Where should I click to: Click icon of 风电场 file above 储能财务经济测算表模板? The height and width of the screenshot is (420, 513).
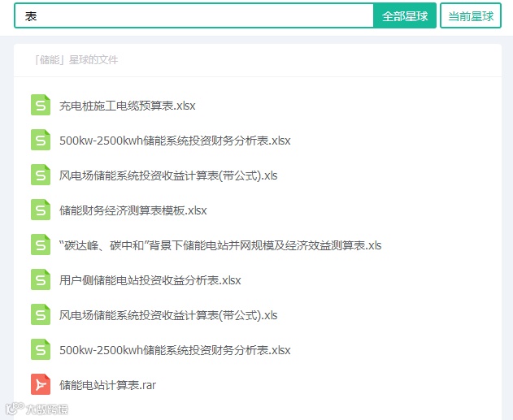click(41, 175)
